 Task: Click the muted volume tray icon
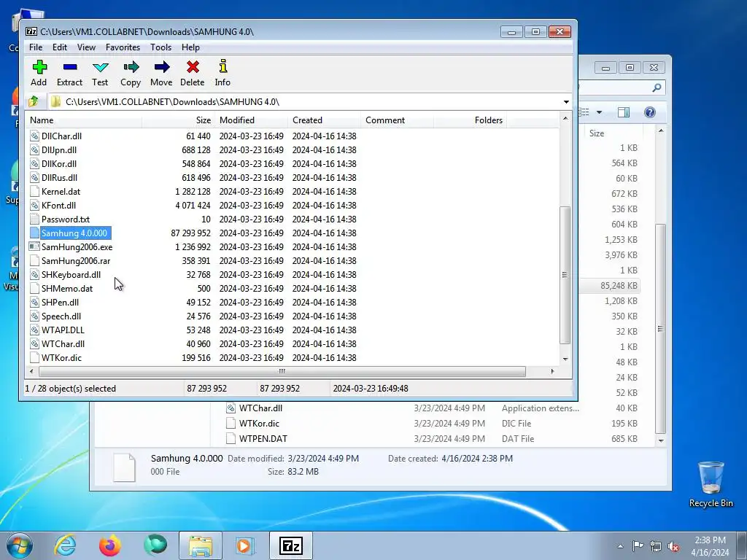coord(673,546)
